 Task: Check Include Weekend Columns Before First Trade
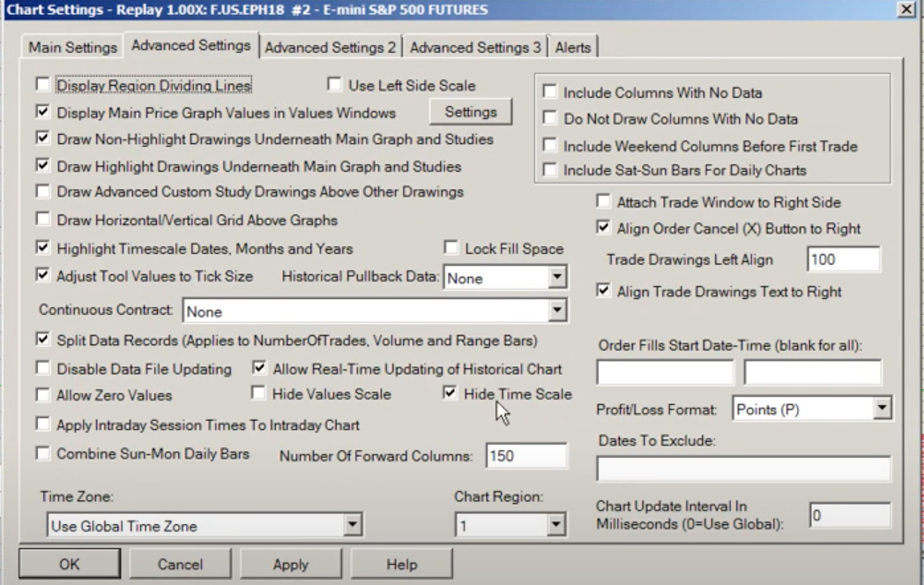550,145
